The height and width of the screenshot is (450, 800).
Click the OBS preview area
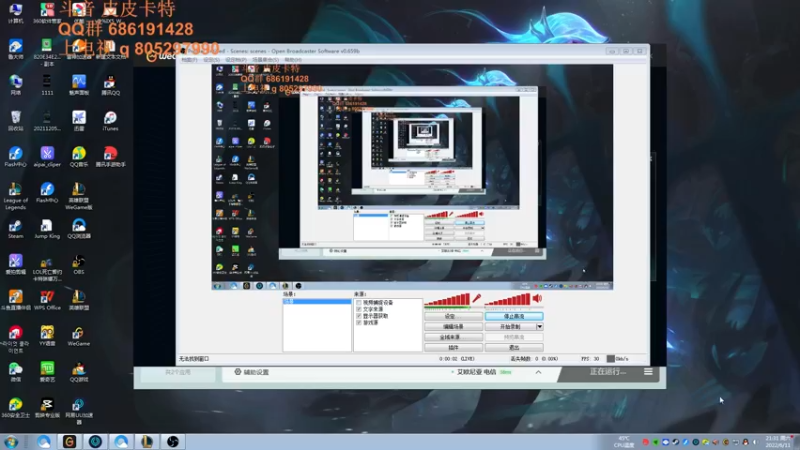coord(412,177)
